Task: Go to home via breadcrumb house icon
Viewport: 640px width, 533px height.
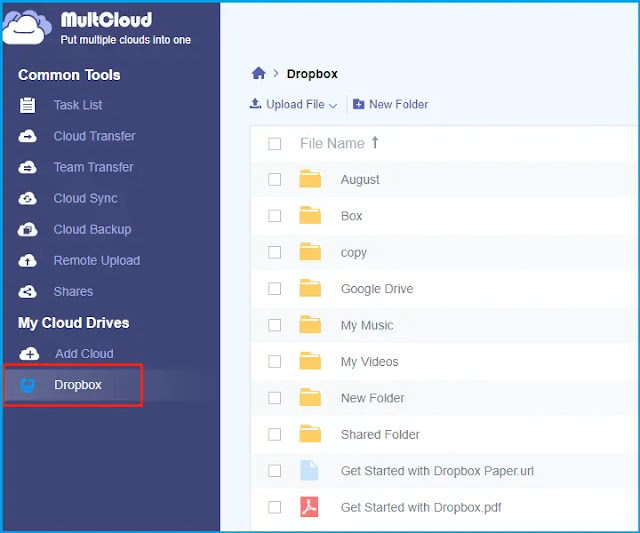Action: click(258, 73)
